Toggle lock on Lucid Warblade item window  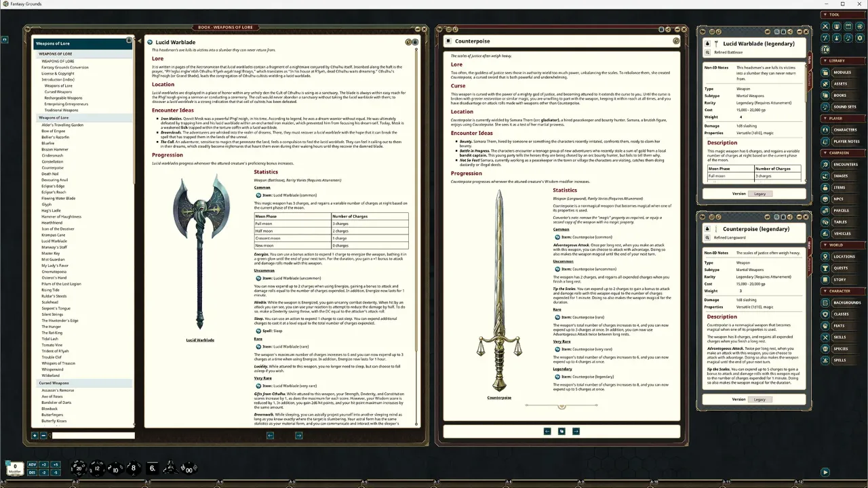783,32
